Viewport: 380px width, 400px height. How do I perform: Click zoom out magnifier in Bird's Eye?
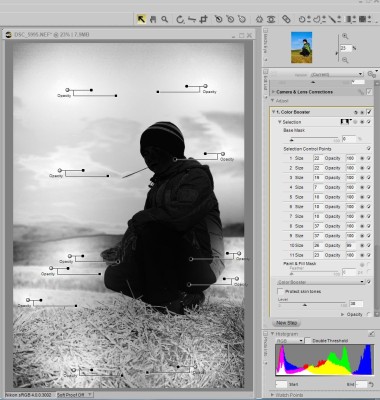345,60
